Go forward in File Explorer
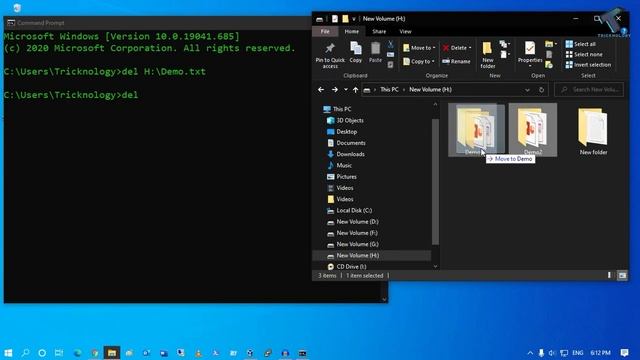 tap(335, 89)
